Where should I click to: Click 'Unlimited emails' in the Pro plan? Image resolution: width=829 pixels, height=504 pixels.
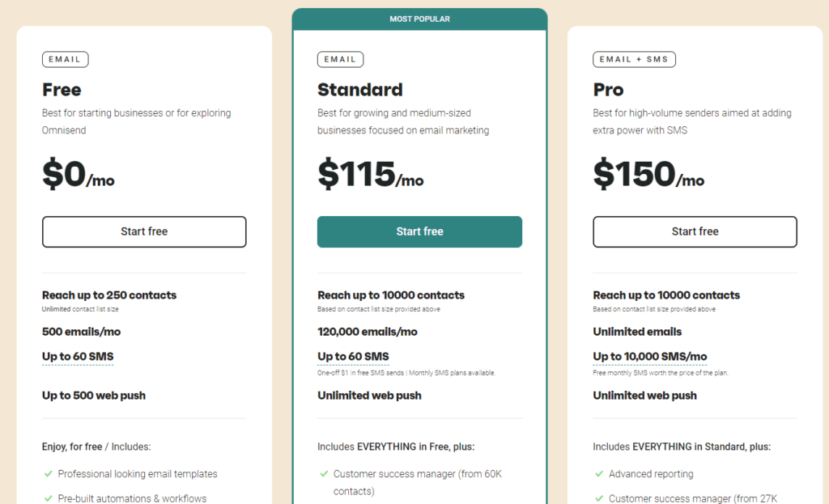click(637, 332)
